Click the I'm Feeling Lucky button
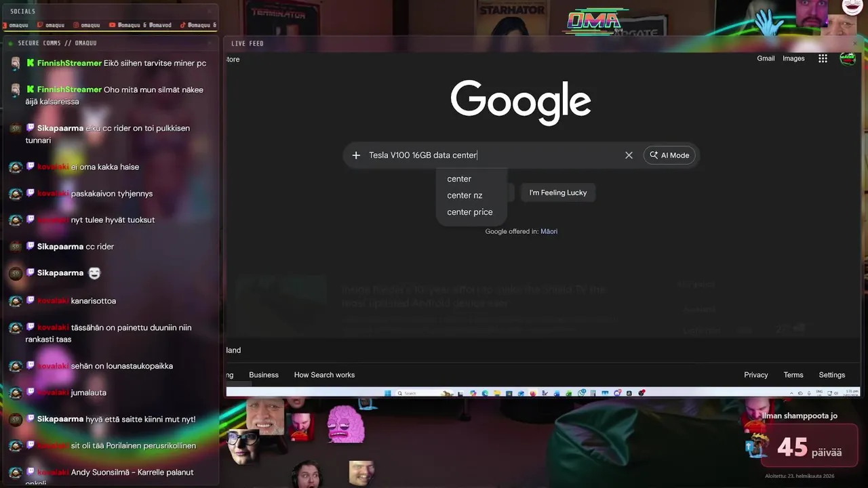Image resolution: width=868 pixels, height=488 pixels. point(558,192)
